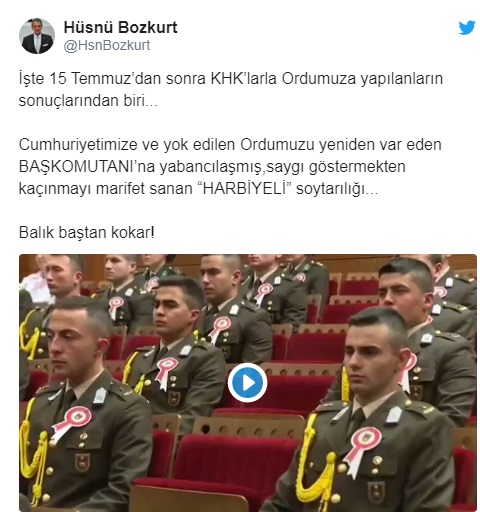
Task: Click the word "Cumhuriyetimize" in the second paragraph
Action: pyautogui.click(x=78, y=145)
